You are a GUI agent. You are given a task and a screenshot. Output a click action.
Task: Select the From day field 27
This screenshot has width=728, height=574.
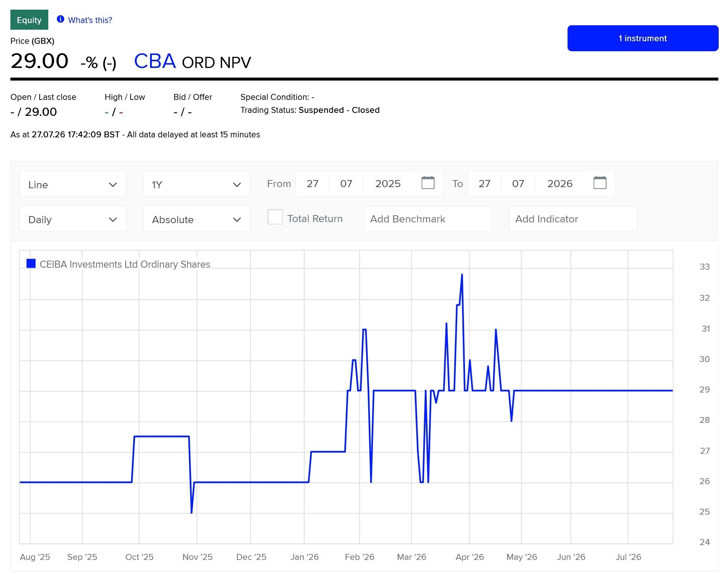coord(312,184)
